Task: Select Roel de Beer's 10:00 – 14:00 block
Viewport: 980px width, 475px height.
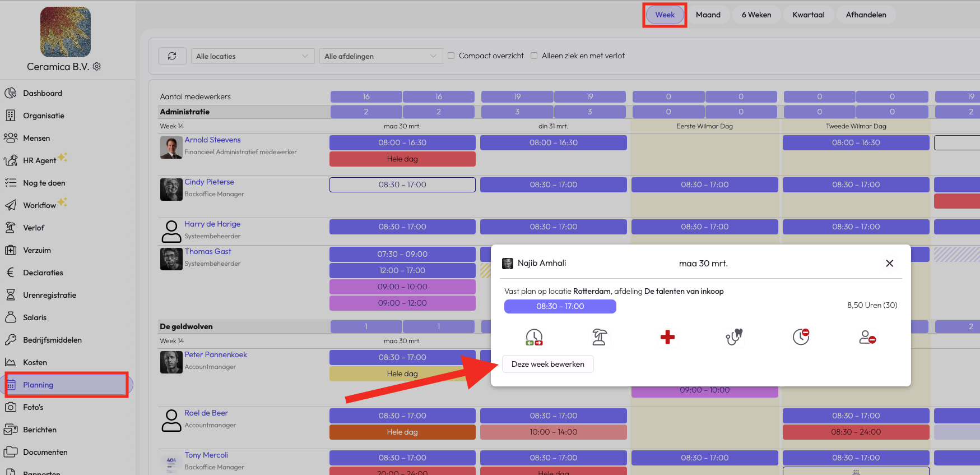Action: pos(554,432)
